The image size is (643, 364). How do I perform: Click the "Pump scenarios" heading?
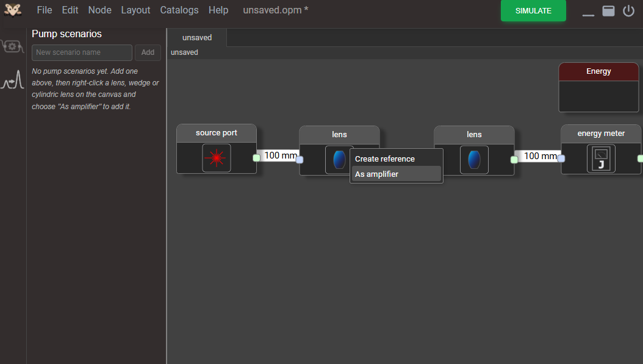(x=67, y=34)
